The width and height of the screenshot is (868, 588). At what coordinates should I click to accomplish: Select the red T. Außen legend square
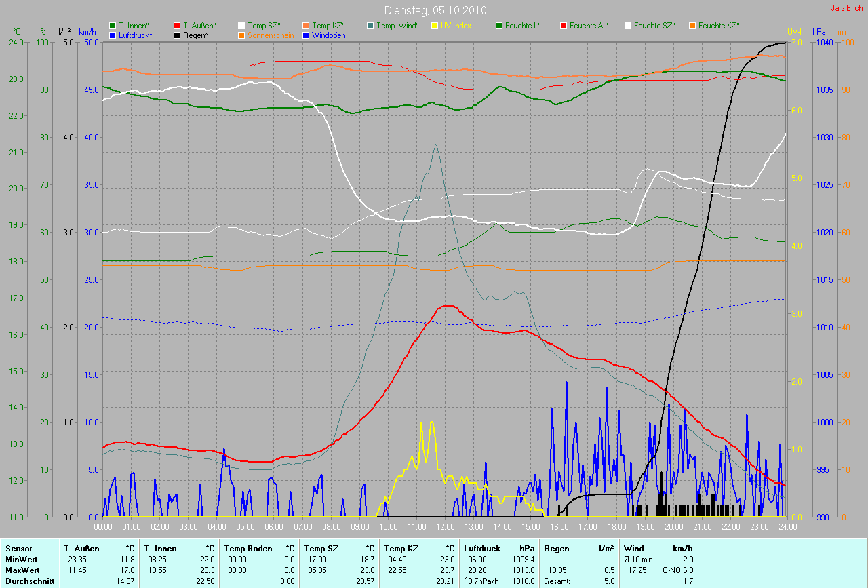(177, 26)
